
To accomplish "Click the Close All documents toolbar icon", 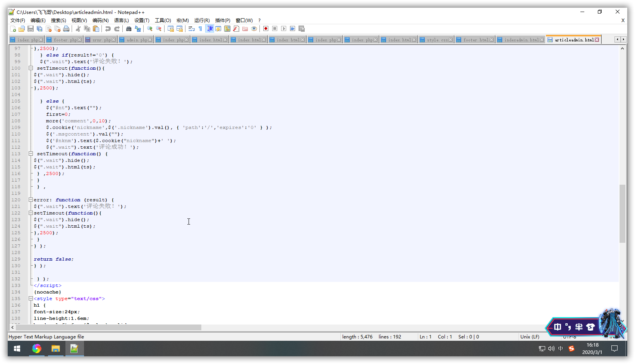I will [x=57, y=29].
